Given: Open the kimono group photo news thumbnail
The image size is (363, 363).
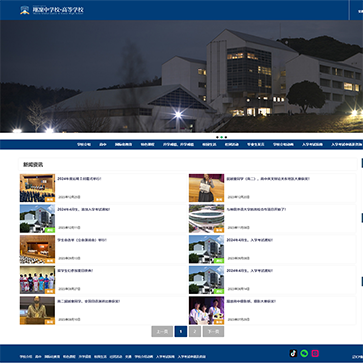Looking at the screenshot, I should (37, 280).
